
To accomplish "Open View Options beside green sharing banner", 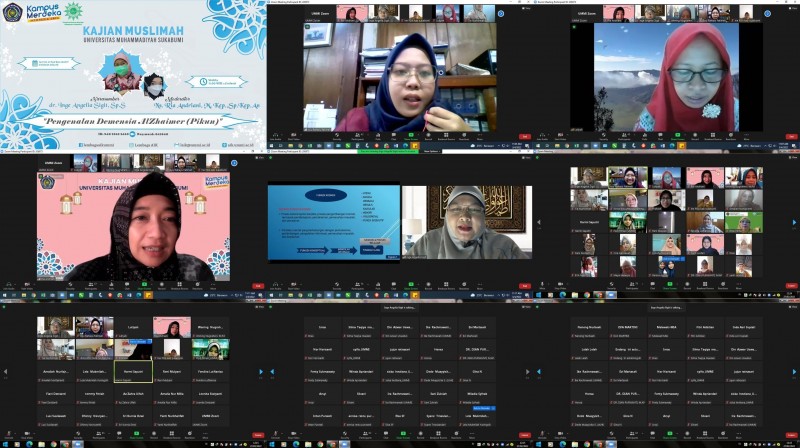I will click(431, 152).
